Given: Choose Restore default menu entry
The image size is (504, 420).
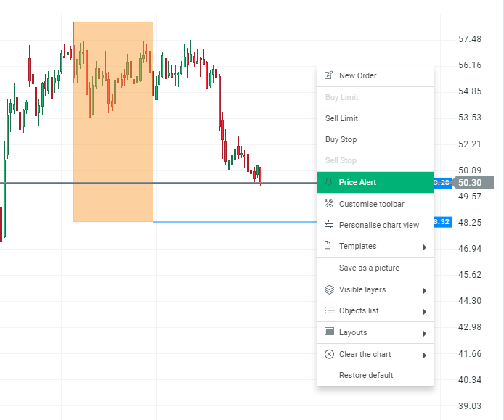Looking at the screenshot, I should (366, 375).
